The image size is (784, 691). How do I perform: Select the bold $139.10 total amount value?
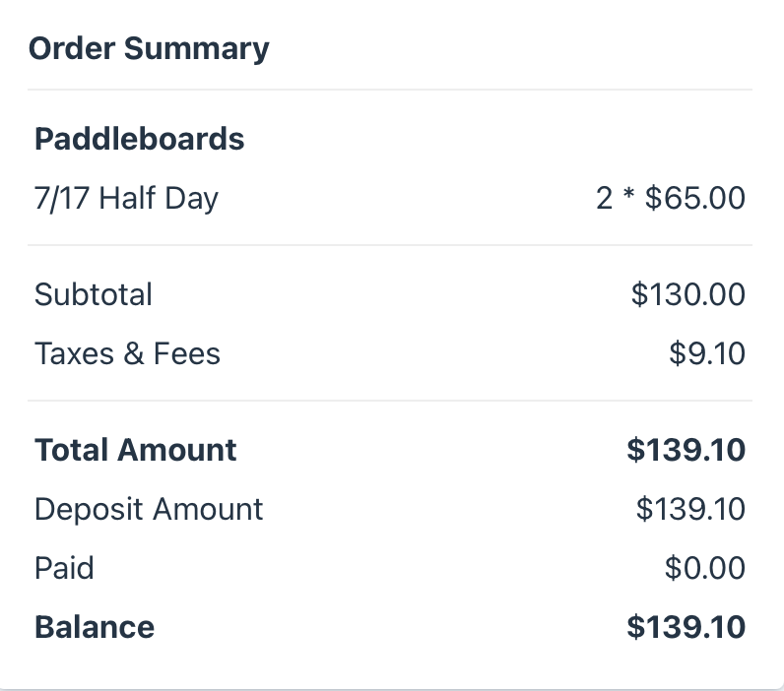tap(686, 450)
